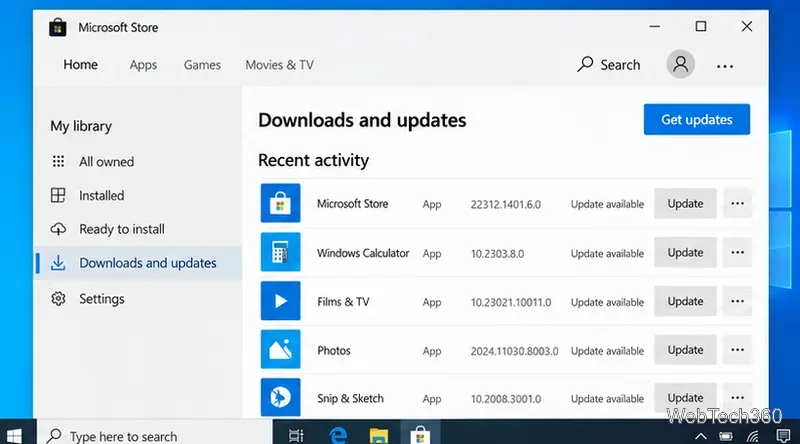Open more options for Microsoft Store row
The width and height of the screenshot is (800, 444).
pyautogui.click(x=737, y=203)
